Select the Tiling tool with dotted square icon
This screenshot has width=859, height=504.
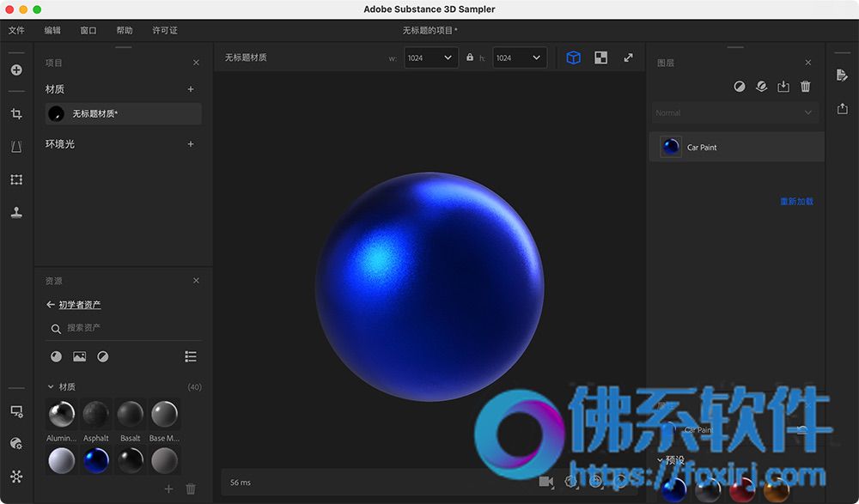(x=16, y=179)
